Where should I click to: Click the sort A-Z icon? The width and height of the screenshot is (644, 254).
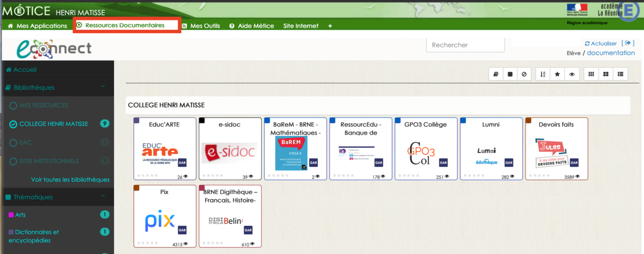click(x=543, y=74)
